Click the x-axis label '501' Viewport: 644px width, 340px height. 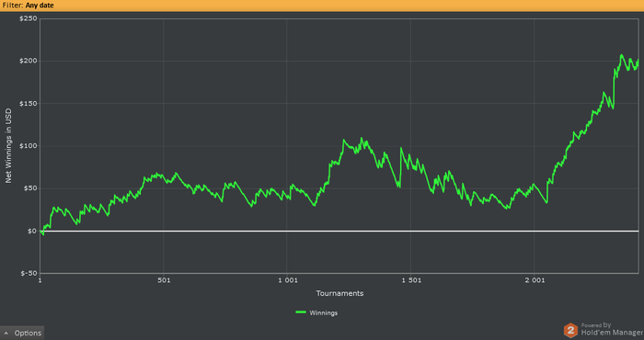pyautogui.click(x=164, y=280)
